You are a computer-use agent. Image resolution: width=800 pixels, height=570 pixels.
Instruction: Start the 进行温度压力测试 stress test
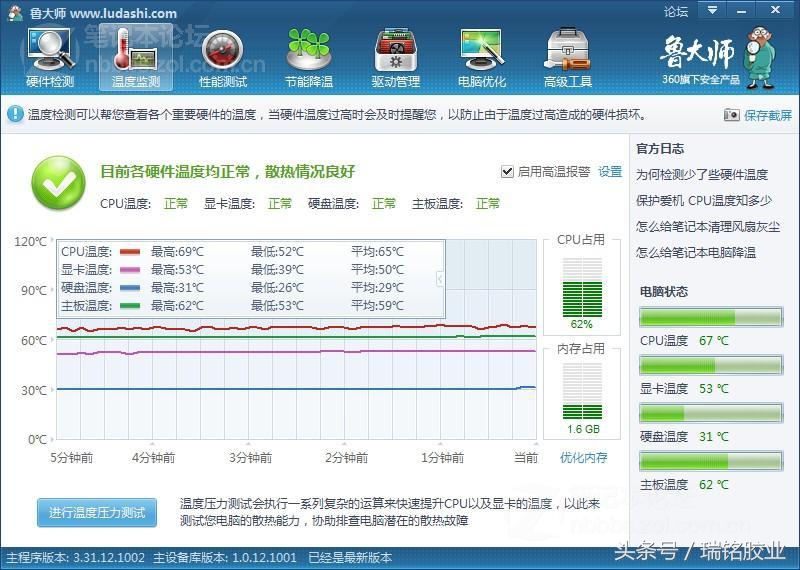point(97,512)
